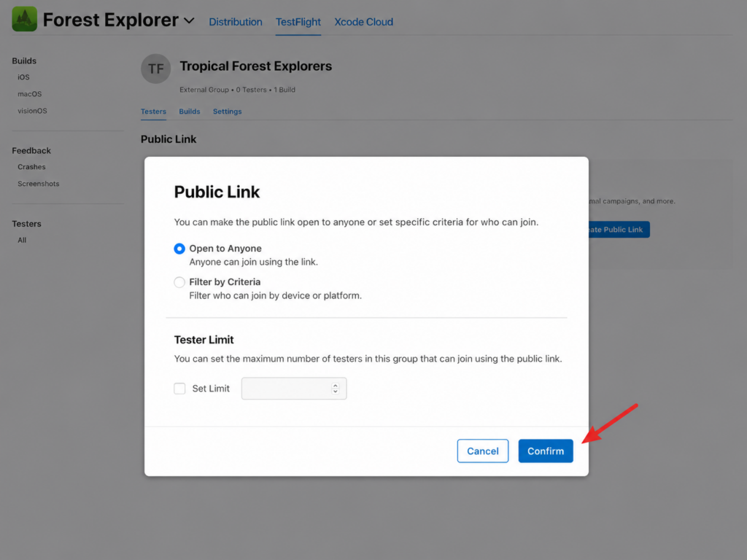Select iOS under Builds in sidebar

click(23, 77)
